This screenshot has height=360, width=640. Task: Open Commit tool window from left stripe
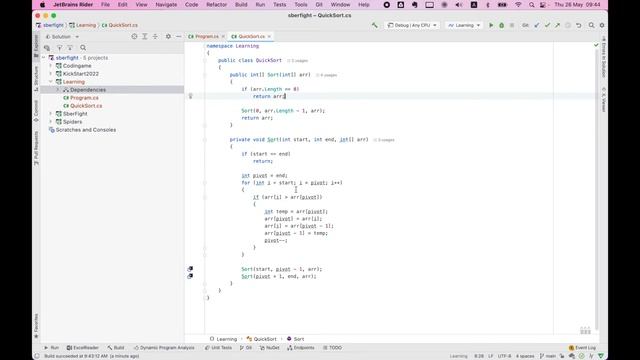tap(36, 111)
